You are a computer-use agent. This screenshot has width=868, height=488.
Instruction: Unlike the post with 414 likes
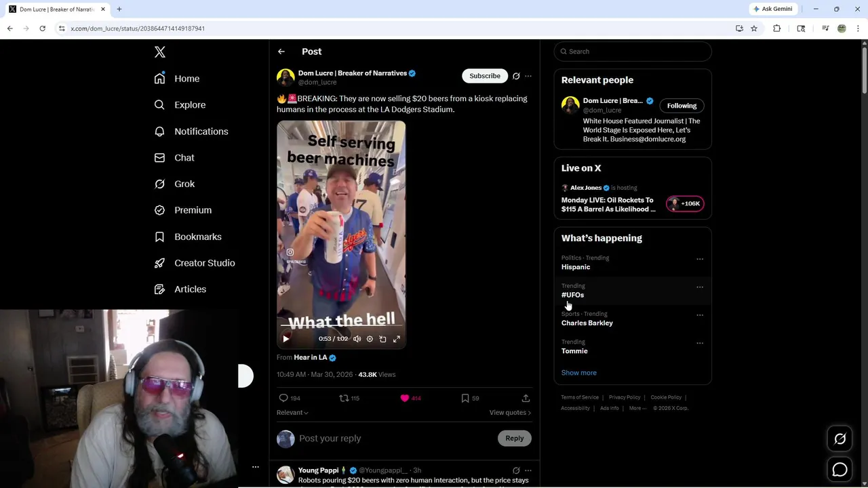click(410, 398)
